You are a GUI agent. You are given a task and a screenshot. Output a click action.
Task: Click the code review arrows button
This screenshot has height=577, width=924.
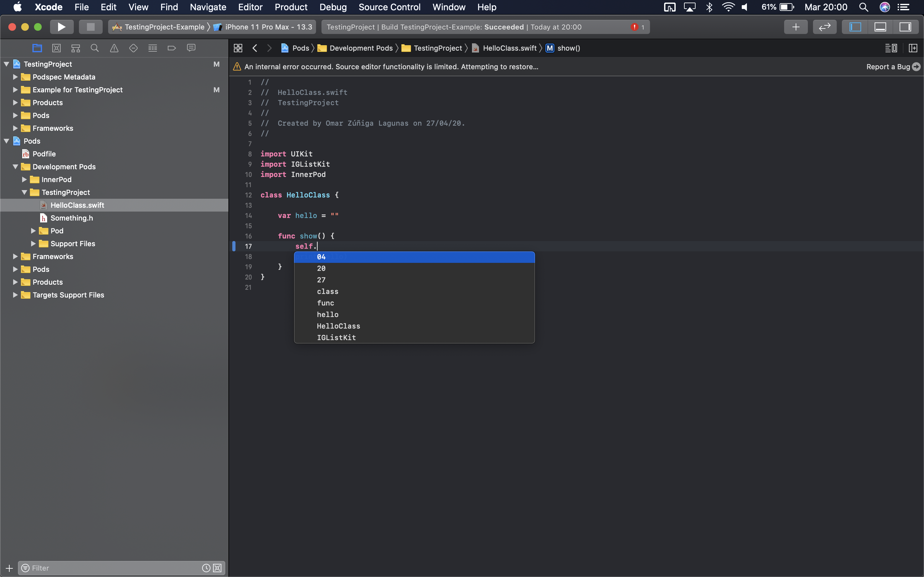pos(825,27)
